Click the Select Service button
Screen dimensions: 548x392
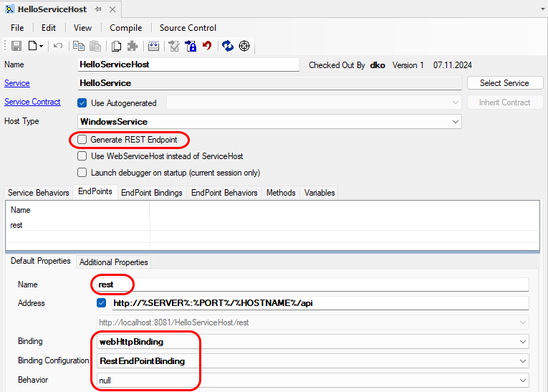tap(505, 83)
